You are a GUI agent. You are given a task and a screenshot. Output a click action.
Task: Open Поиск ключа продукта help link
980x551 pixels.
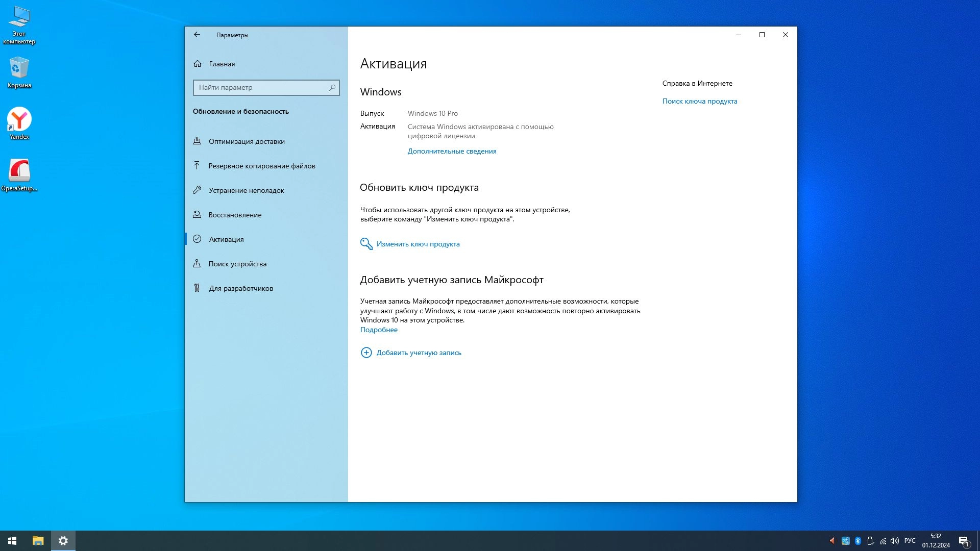[699, 101]
